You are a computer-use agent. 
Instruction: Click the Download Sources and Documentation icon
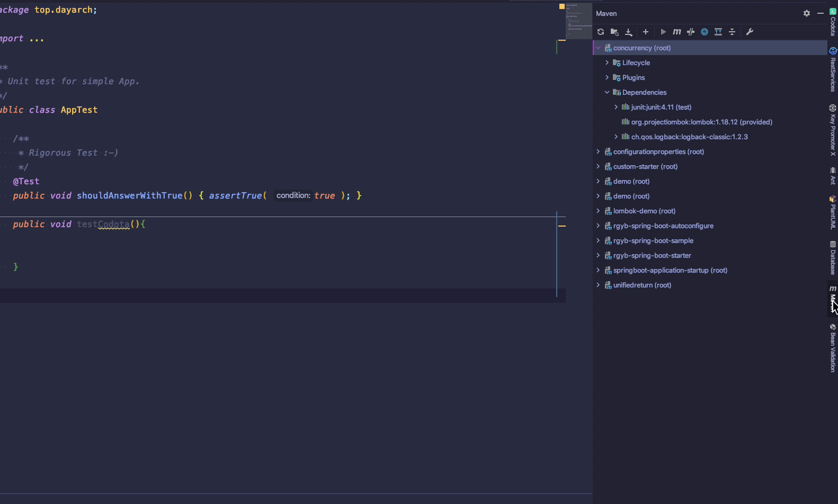(x=629, y=32)
